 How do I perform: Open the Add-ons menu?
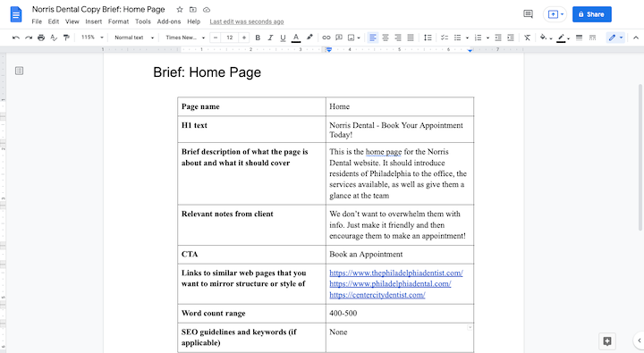(169, 21)
